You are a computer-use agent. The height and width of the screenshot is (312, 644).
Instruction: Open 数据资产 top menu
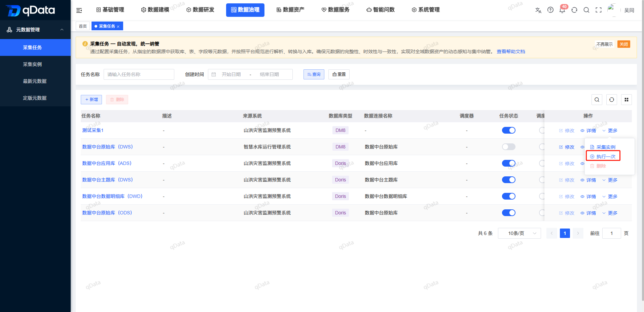click(290, 10)
